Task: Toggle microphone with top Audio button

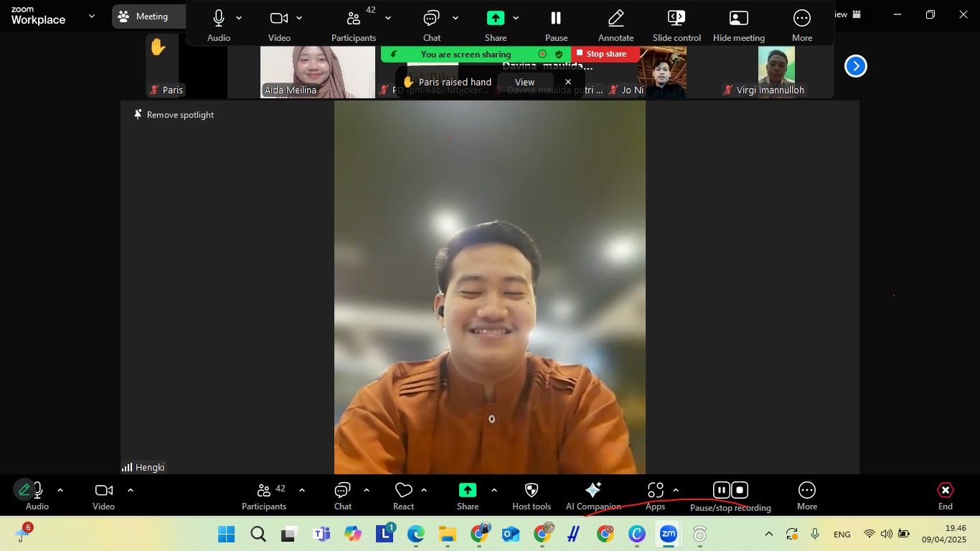Action: point(219,25)
